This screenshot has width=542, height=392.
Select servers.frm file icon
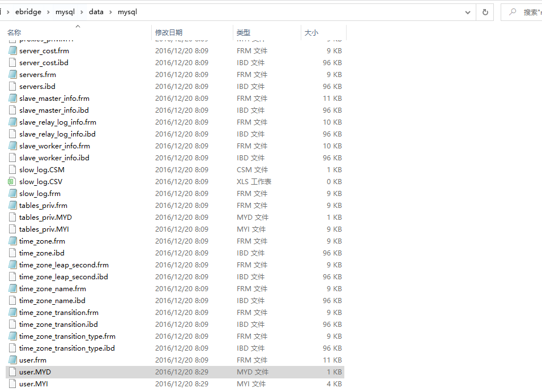coord(12,75)
